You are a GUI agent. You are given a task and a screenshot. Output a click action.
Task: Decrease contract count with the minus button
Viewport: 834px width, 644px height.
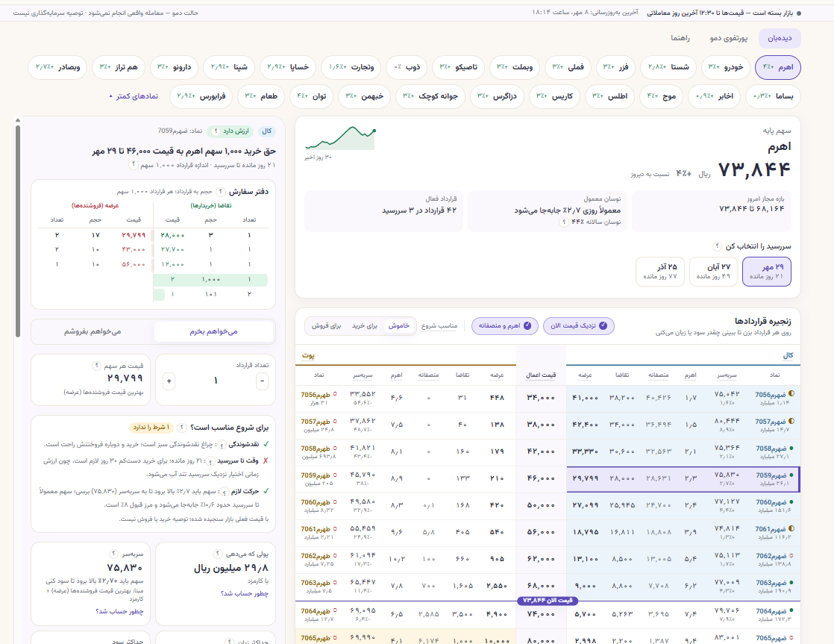click(x=263, y=381)
